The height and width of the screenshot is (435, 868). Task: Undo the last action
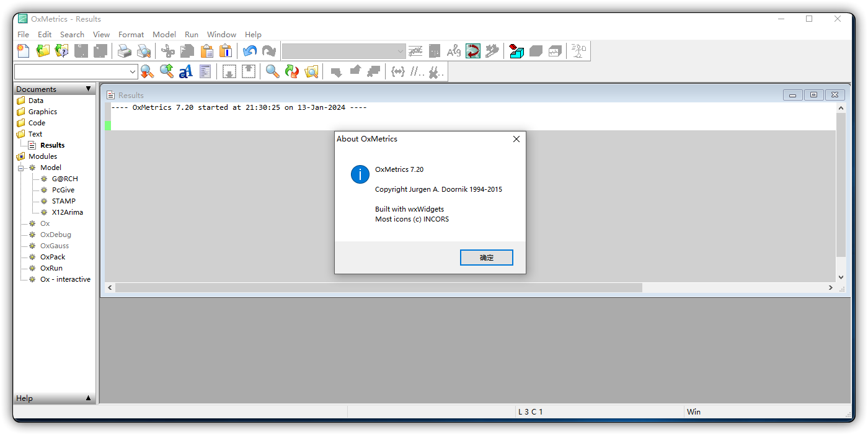pos(250,51)
